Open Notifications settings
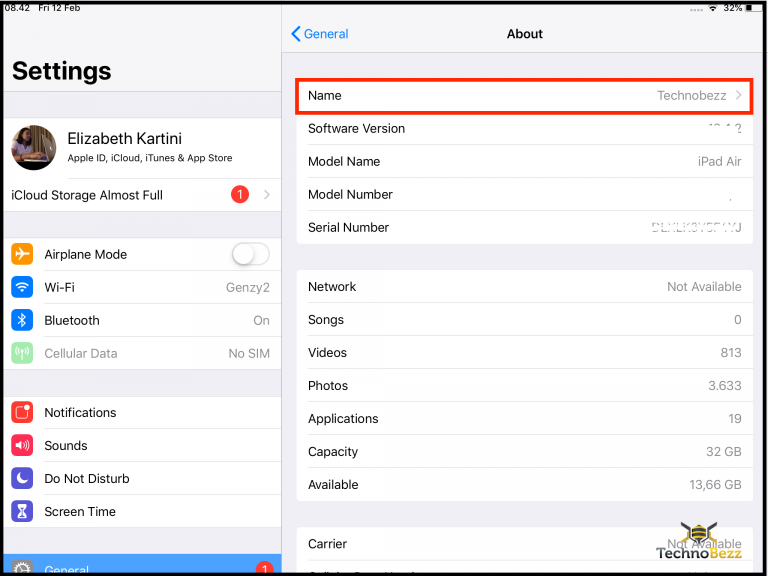The height and width of the screenshot is (576, 768). click(143, 412)
